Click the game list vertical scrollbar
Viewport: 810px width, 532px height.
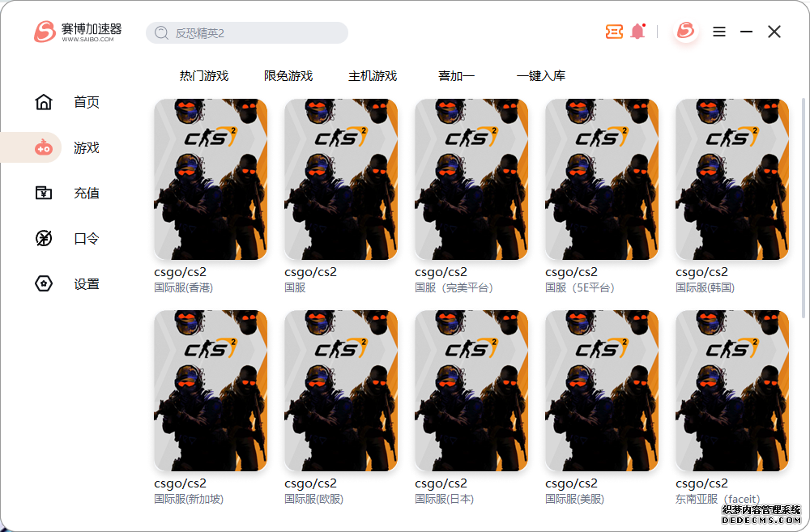pyautogui.click(x=804, y=206)
